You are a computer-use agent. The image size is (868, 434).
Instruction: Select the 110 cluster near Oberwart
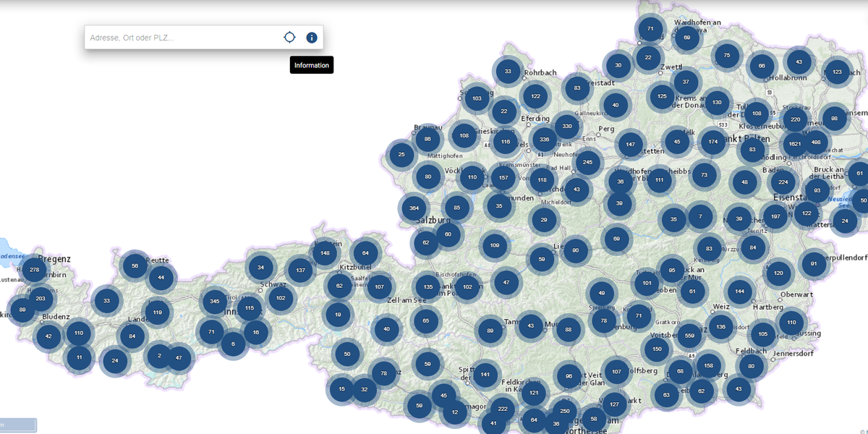point(791,322)
